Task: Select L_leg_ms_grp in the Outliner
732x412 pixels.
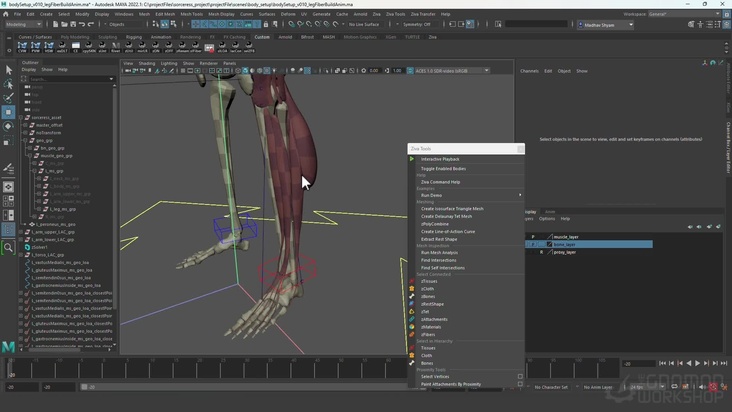Action: pyautogui.click(x=63, y=209)
